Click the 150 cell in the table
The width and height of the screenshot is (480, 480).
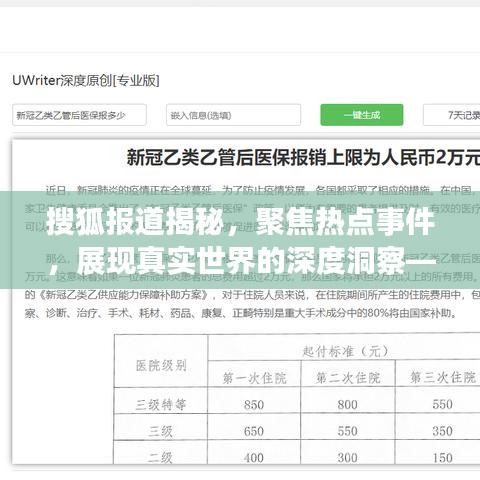click(442, 458)
